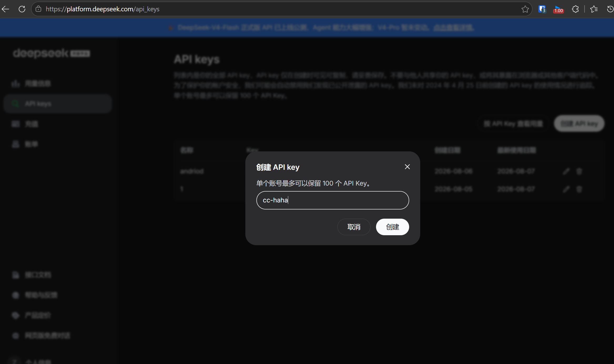Click the android key name in the table
This screenshot has width=614, height=364.
point(192,171)
